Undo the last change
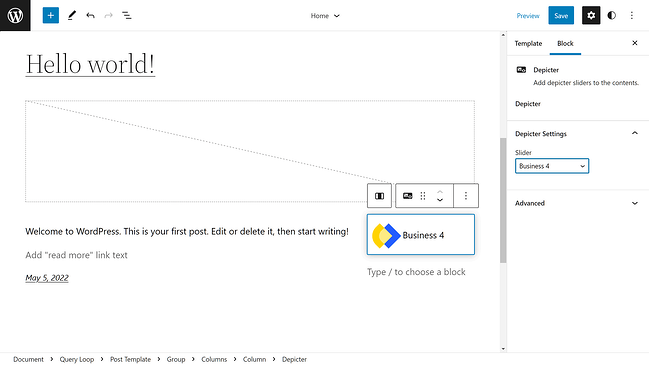This screenshot has height=365, width=649. point(90,16)
